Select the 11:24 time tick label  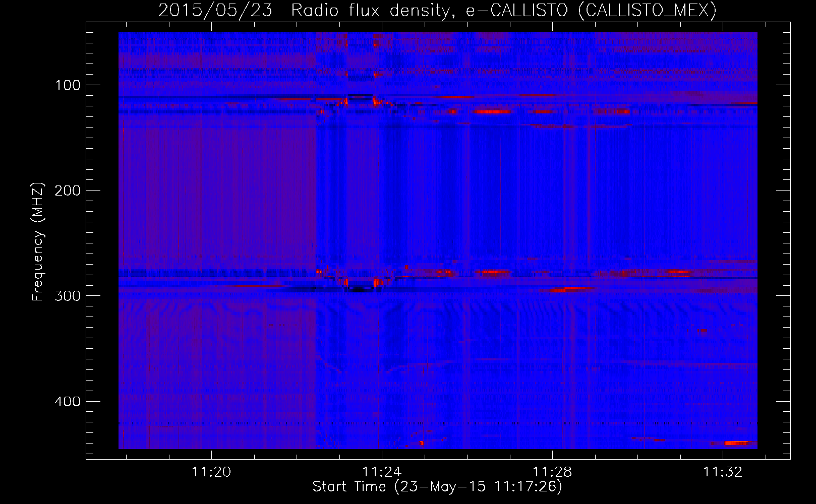point(382,472)
